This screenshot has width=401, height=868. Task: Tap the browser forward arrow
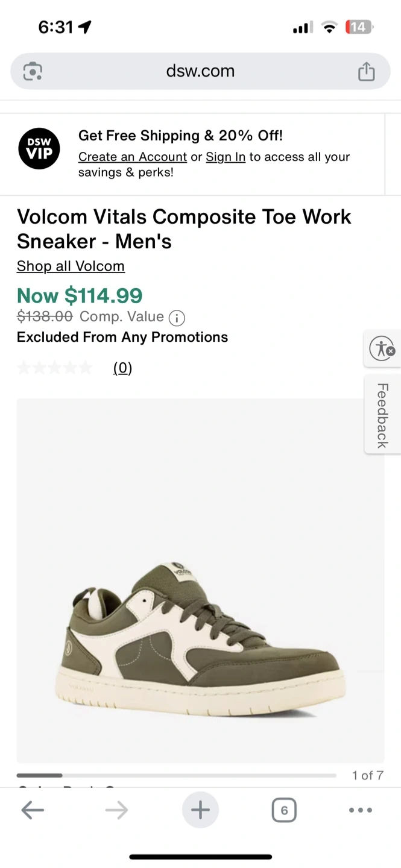(116, 810)
